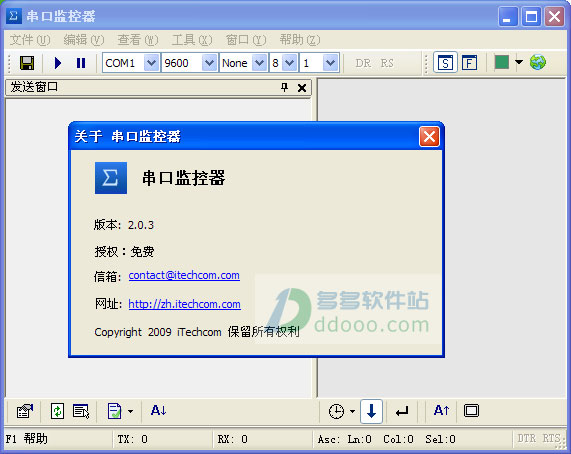571x454 pixels.
Task: Toggle the DR indicator in toolbar
Action: click(363, 63)
